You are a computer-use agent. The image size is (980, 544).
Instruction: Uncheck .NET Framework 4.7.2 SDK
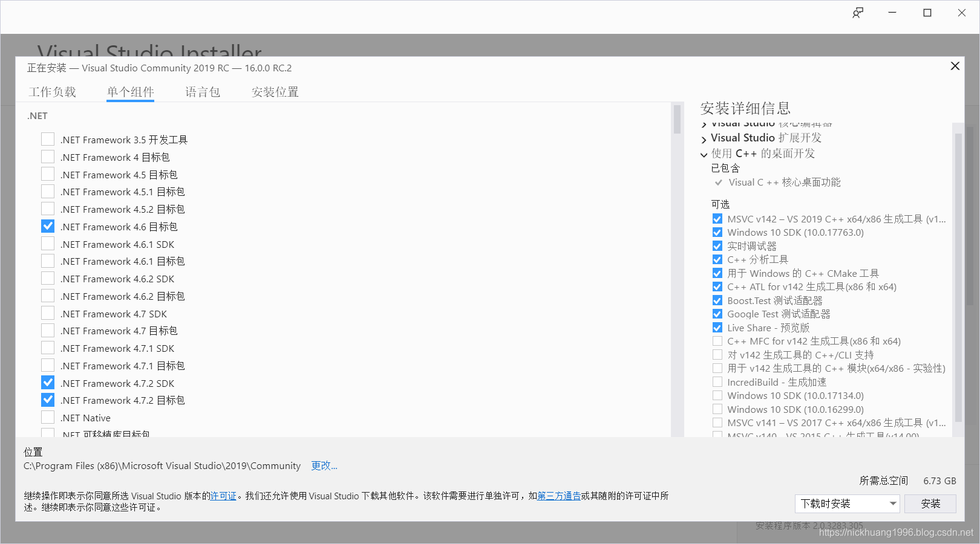pyautogui.click(x=48, y=382)
